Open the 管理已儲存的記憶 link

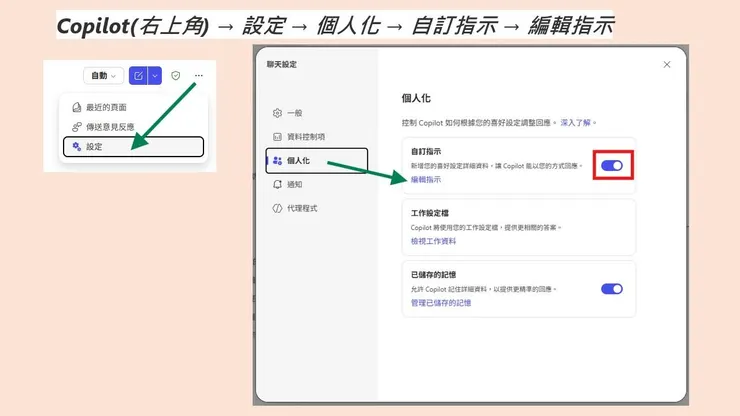point(441,303)
